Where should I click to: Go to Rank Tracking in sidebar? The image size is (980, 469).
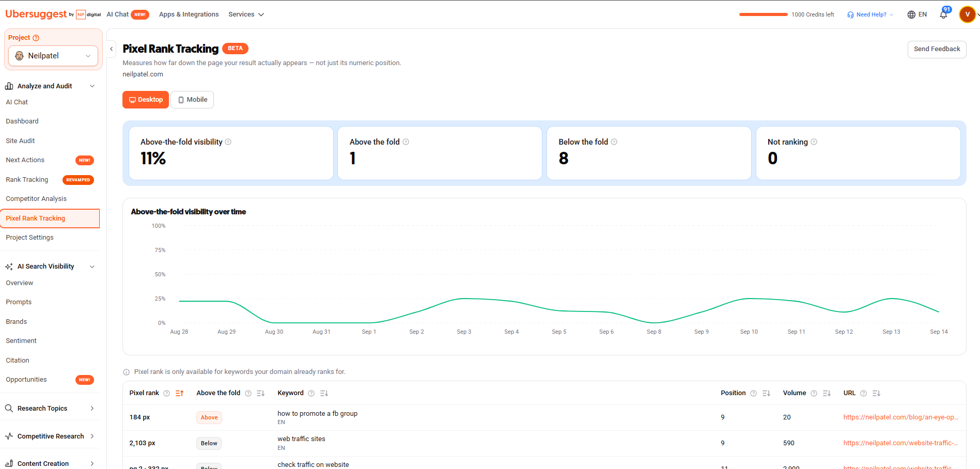[27, 180]
